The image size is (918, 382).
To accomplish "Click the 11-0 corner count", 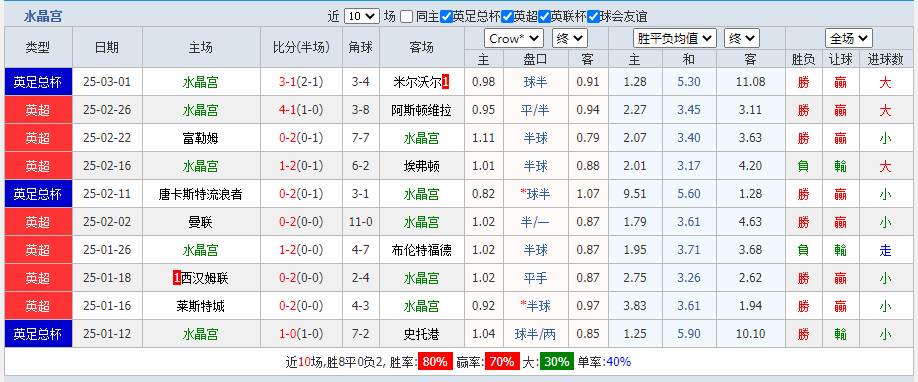I will (361, 222).
